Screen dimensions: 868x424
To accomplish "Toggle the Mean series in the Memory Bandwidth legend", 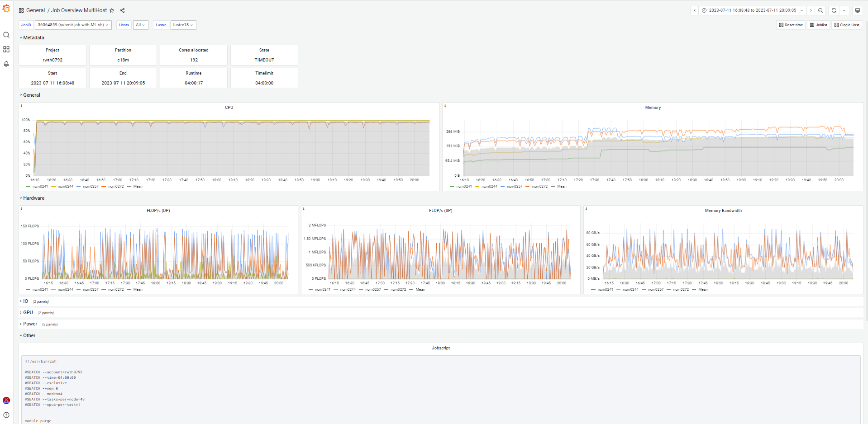I will pos(702,289).
